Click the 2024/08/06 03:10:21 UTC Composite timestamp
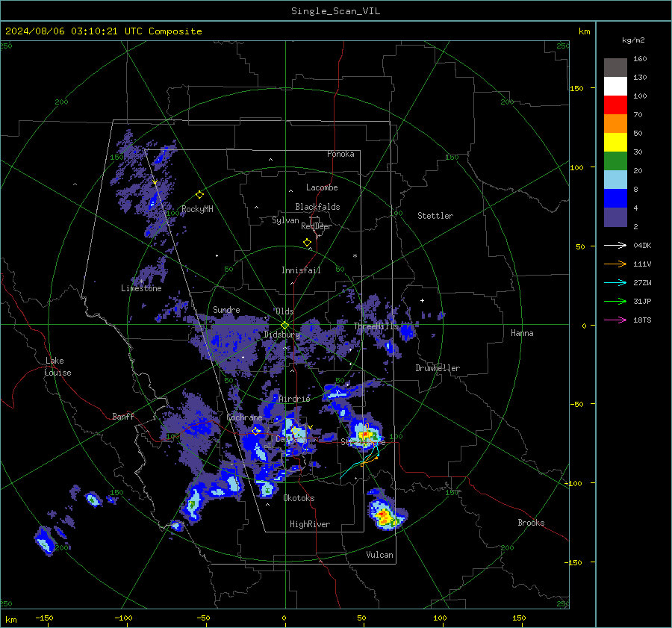Viewport: 672px width, 628px height. click(x=103, y=31)
